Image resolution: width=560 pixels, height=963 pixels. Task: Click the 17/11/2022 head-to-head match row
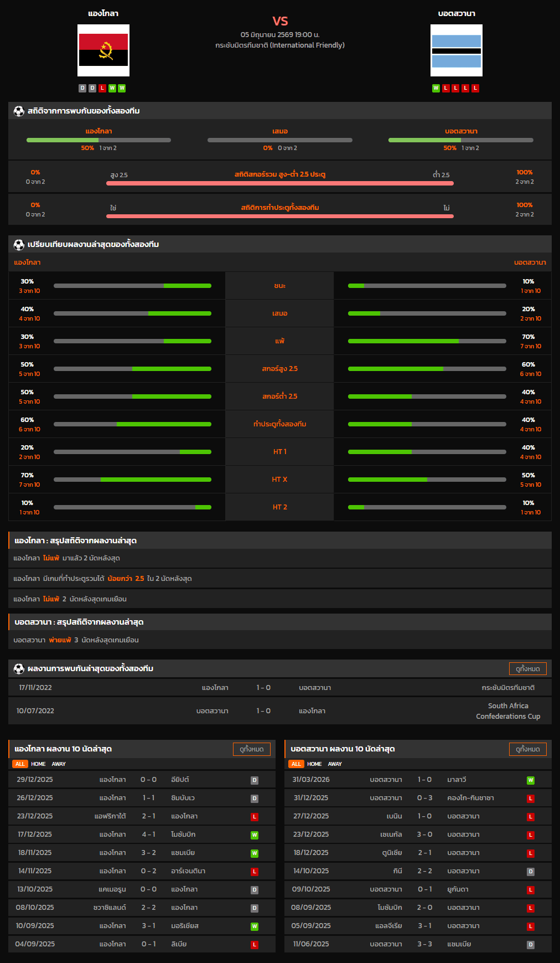tap(280, 688)
